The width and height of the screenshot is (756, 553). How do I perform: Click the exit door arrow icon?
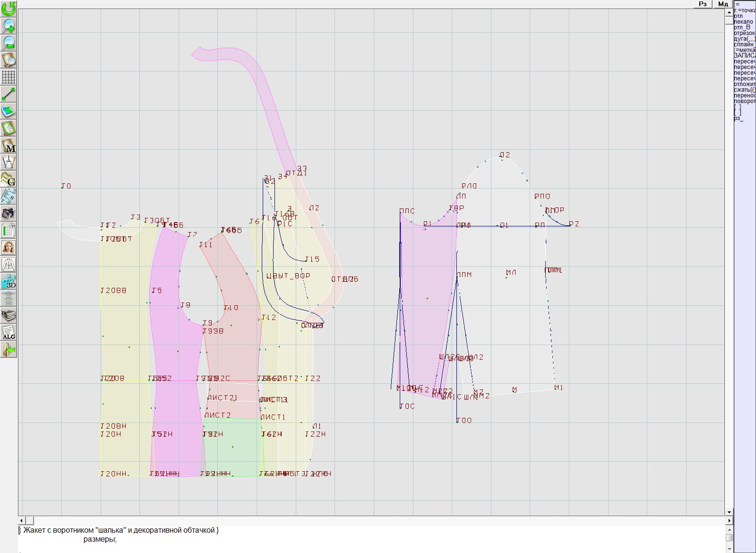pyautogui.click(x=9, y=350)
